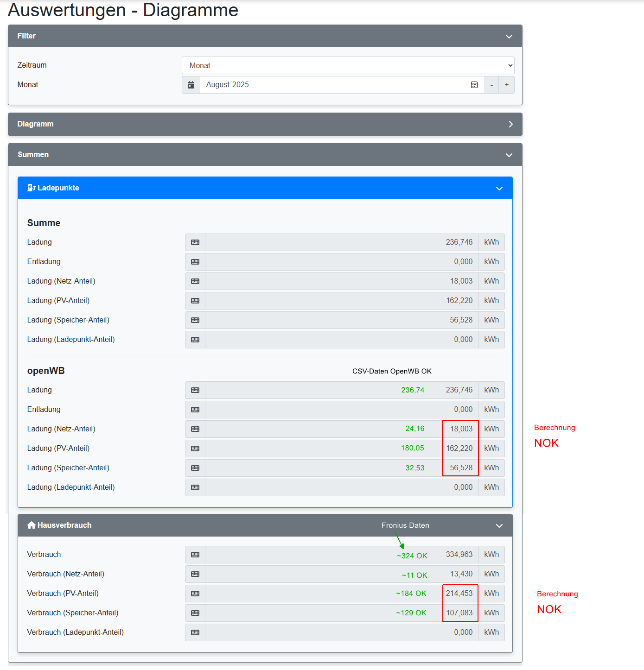The width and height of the screenshot is (644, 670).
Task: Click keyboard icon in Verbrauch (PV-Anteil) row
Action: pos(195,594)
